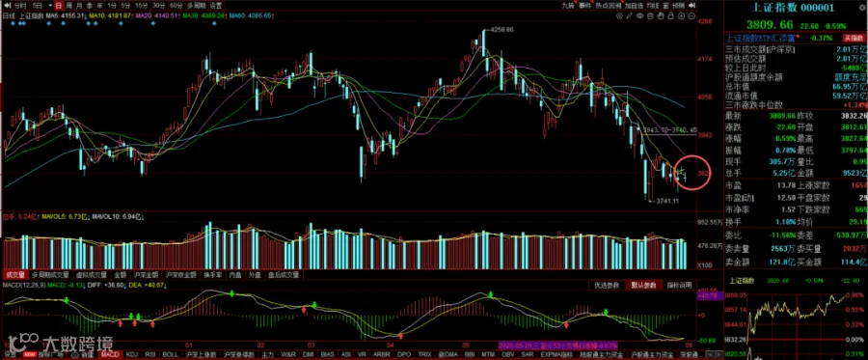The height and width of the screenshot is (360, 868).
Task: Open chart target settings circle icon
Action: point(619,15)
